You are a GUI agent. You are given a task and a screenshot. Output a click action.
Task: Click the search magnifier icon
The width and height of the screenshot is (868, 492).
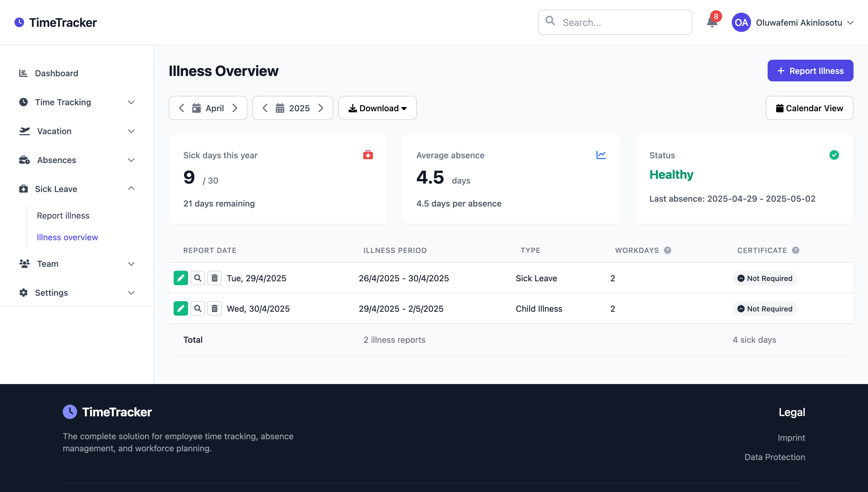pos(550,21)
